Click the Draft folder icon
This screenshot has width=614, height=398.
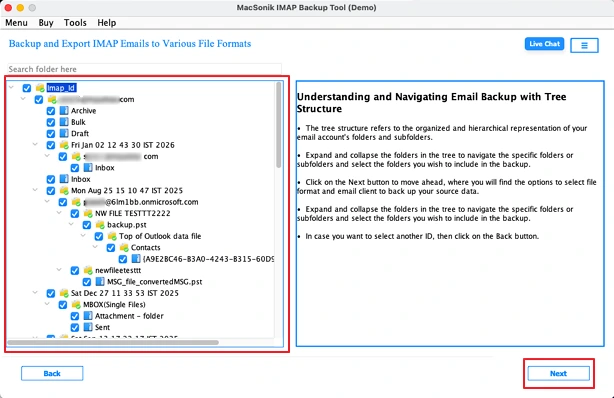pos(64,133)
